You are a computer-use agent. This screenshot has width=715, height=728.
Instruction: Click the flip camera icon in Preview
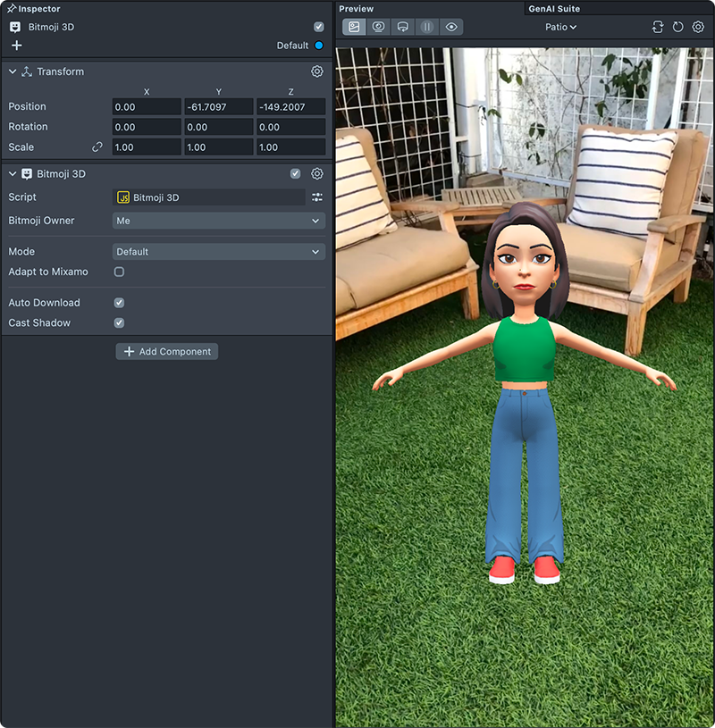pyautogui.click(x=658, y=27)
